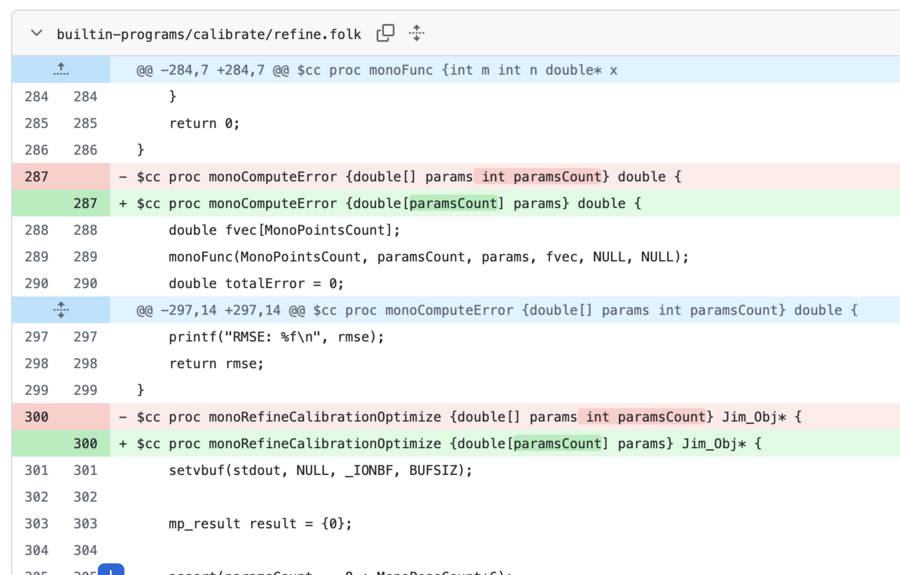Select old line number 287 deletion

click(36, 177)
